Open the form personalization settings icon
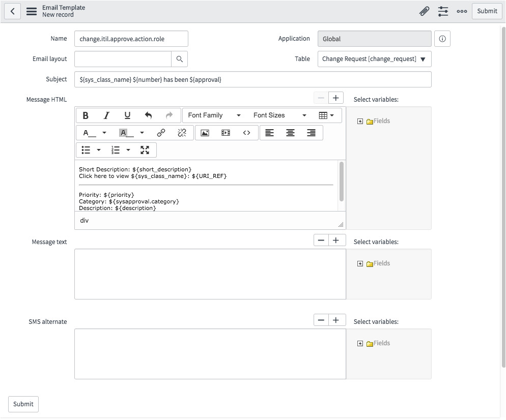Image resolution: width=506 pixels, height=420 pixels. 443,11
